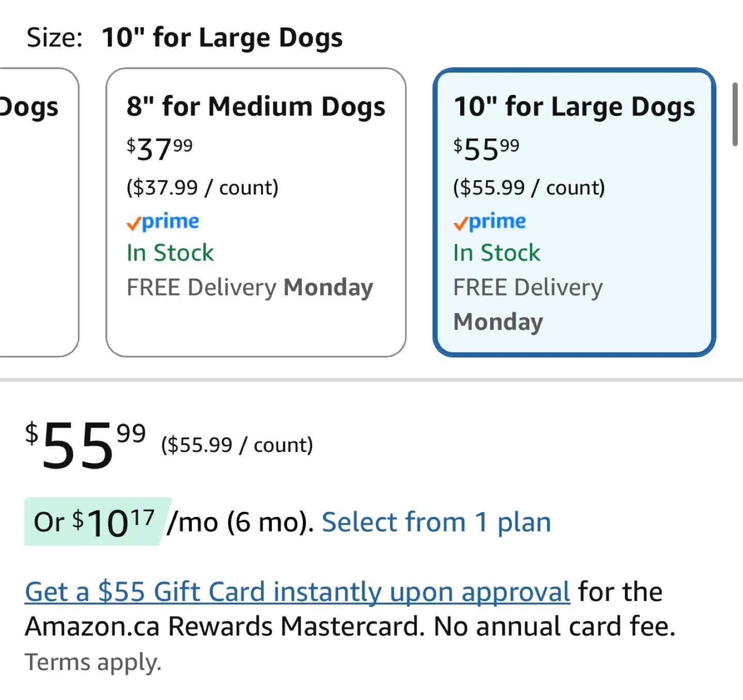
Task: Click the ($55.99 / count) text beside the main price
Action: coord(237,445)
